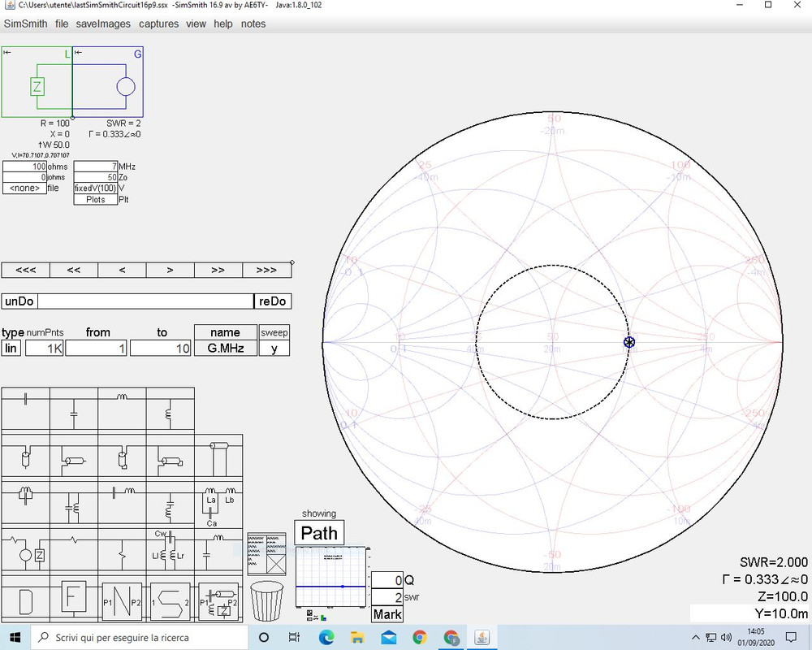Edit the load resistance 100 ohms field
This screenshot has width=812, height=650.
click(x=24, y=167)
